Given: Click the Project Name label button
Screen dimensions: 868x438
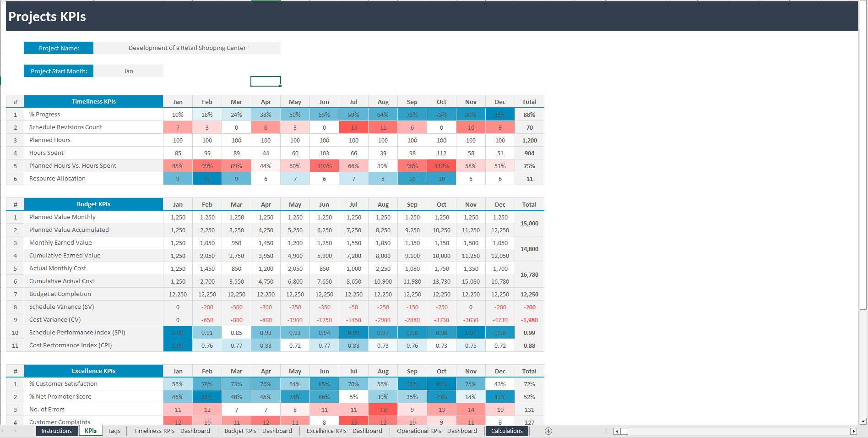Looking at the screenshot, I should [59, 48].
